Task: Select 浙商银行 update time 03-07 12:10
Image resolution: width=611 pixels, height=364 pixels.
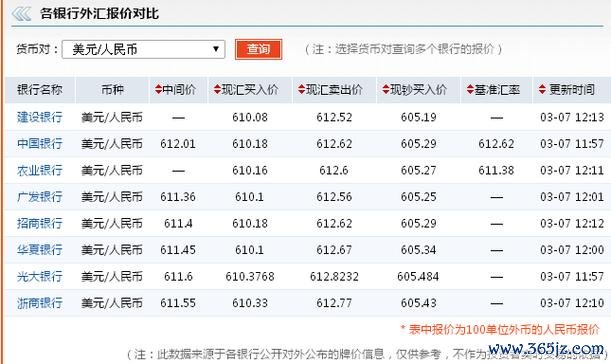Action: pos(572,303)
